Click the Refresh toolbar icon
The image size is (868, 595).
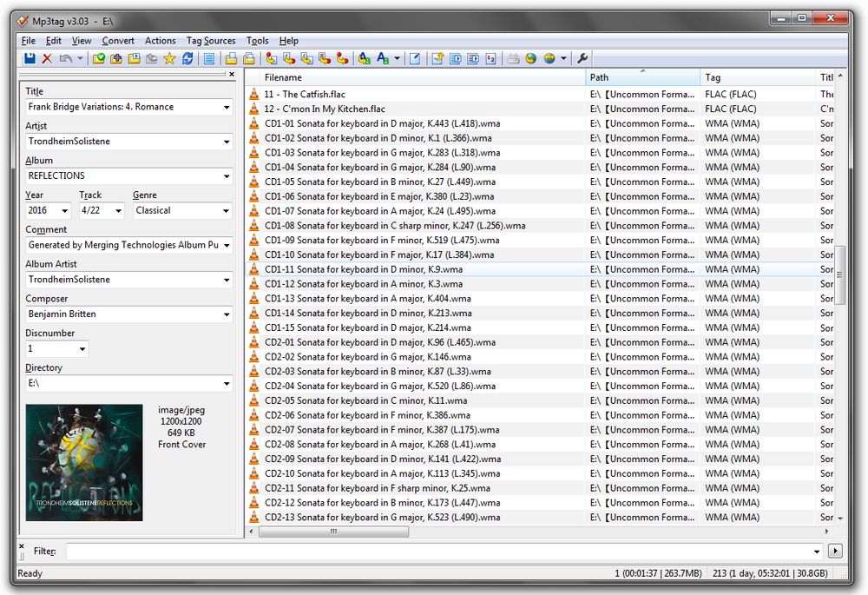(187, 58)
